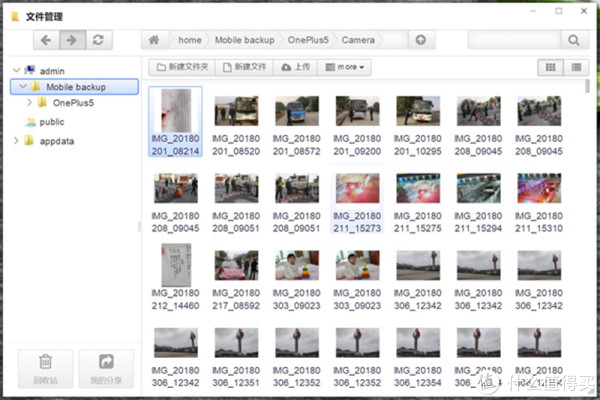The height and width of the screenshot is (400, 600).
Task: Open the more dropdown menu
Action: (347, 67)
